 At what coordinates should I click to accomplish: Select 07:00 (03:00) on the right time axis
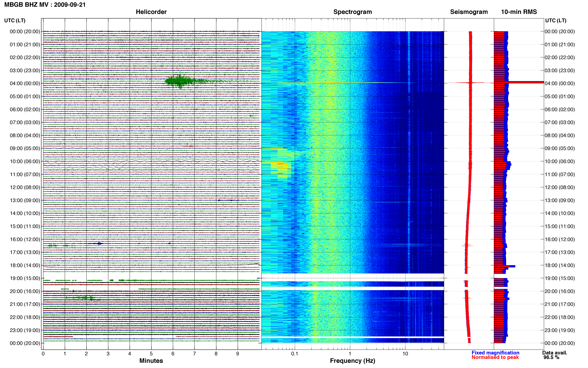[560, 122]
